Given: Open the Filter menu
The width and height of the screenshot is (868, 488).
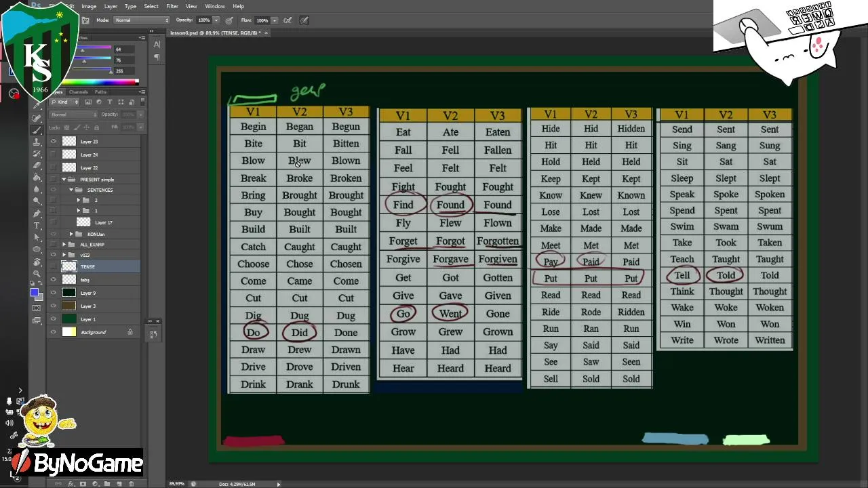Looking at the screenshot, I should tap(172, 6).
